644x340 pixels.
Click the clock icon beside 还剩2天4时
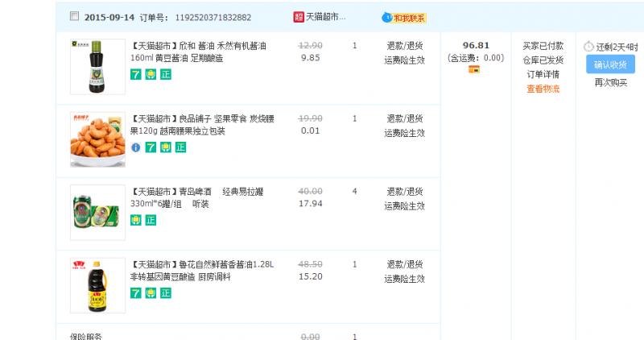[x=588, y=47]
